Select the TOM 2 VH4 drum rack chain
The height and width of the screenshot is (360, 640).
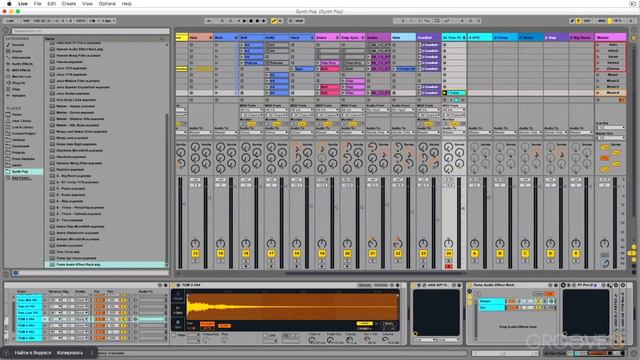pyautogui.click(x=29, y=319)
